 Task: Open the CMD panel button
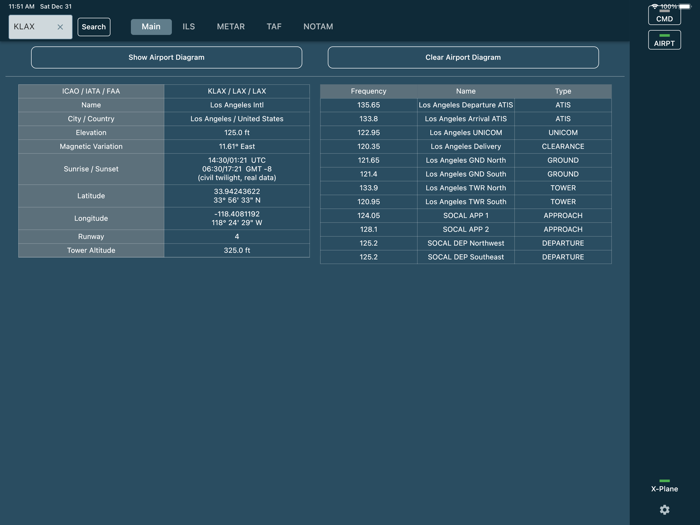664,15
